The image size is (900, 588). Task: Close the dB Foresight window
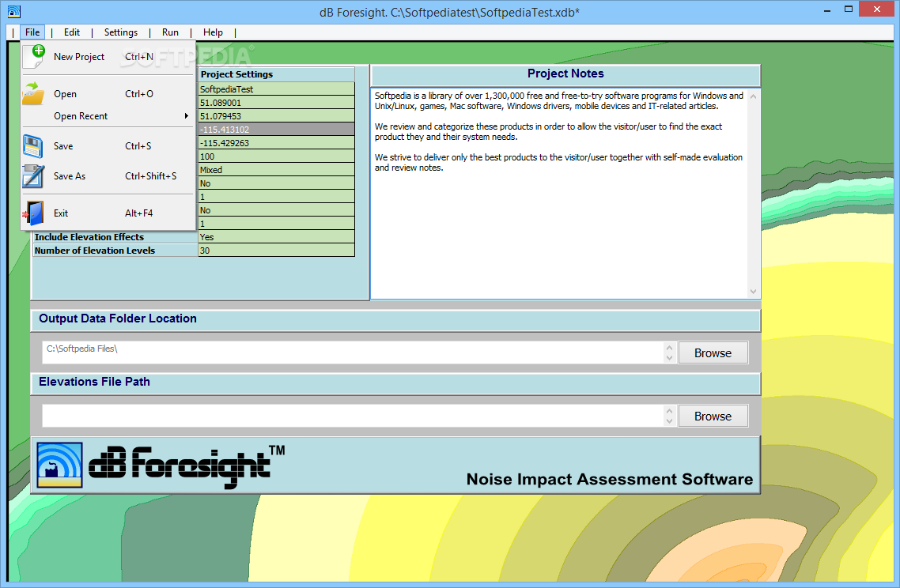876,9
